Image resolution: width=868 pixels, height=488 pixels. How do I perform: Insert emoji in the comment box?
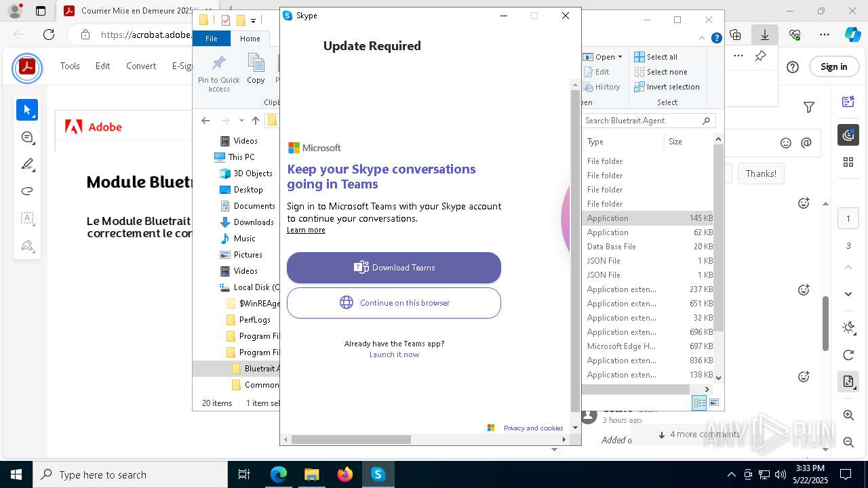click(x=786, y=143)
